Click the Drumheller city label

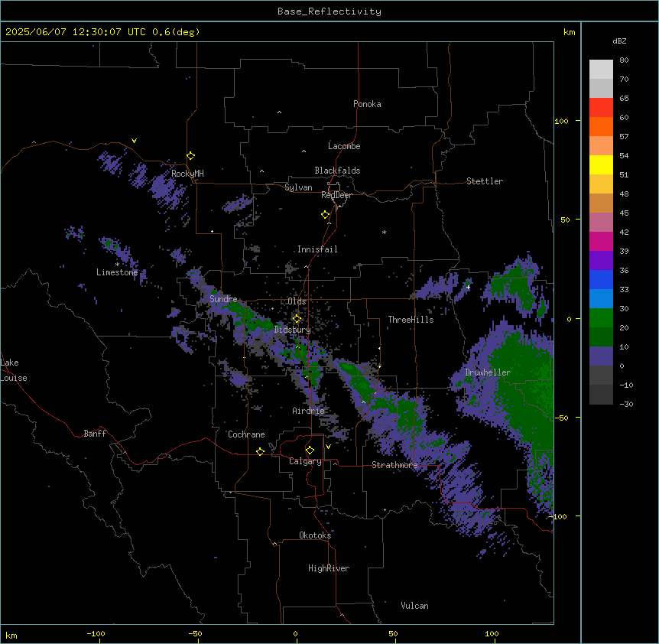coord(488,372)
